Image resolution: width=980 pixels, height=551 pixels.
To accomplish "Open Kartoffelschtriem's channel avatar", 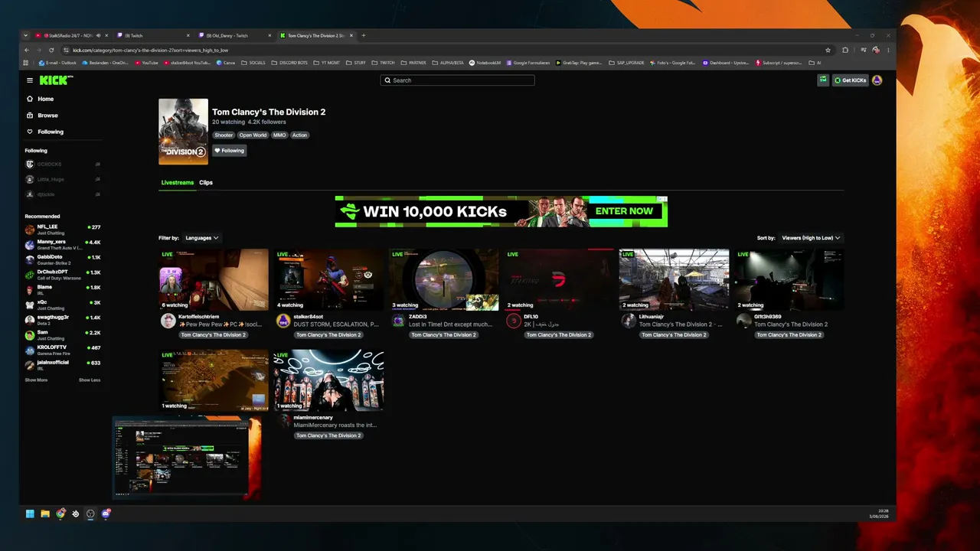I will [x=168, y=321].
